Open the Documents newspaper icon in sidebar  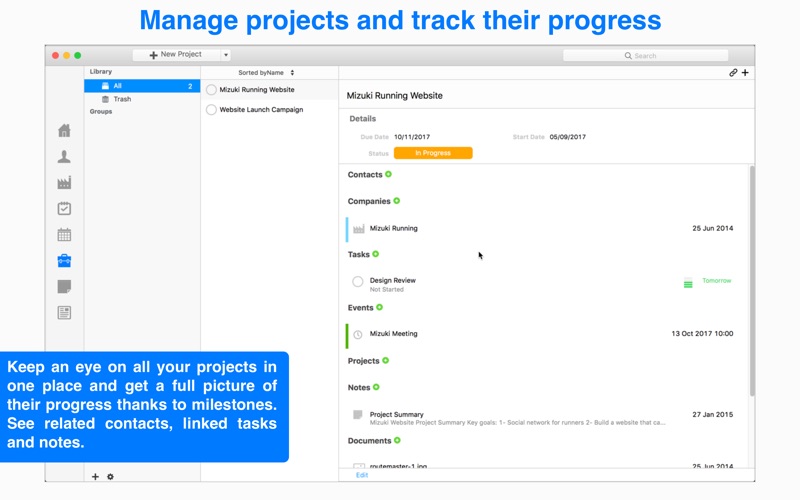[x=64, y=313]
